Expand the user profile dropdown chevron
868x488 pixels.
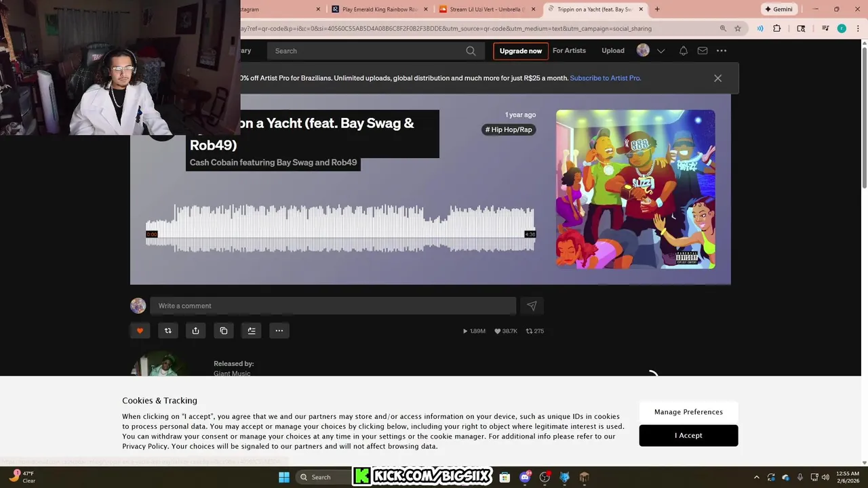[661, 51]
